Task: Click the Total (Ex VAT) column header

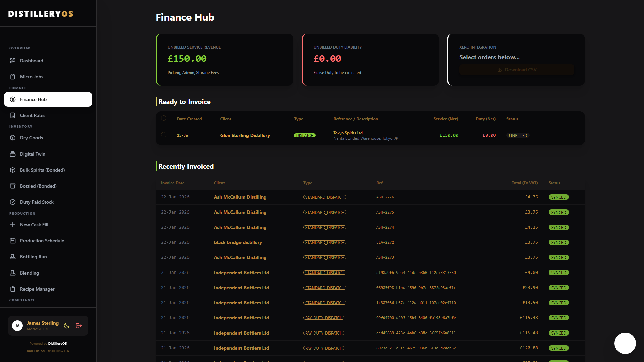Action: (x=525, y=183)
